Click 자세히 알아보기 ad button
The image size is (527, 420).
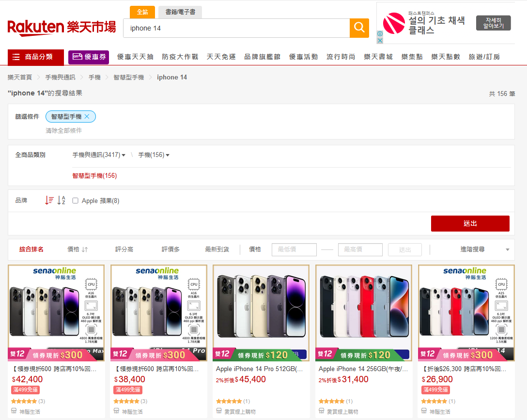point(494,23)
